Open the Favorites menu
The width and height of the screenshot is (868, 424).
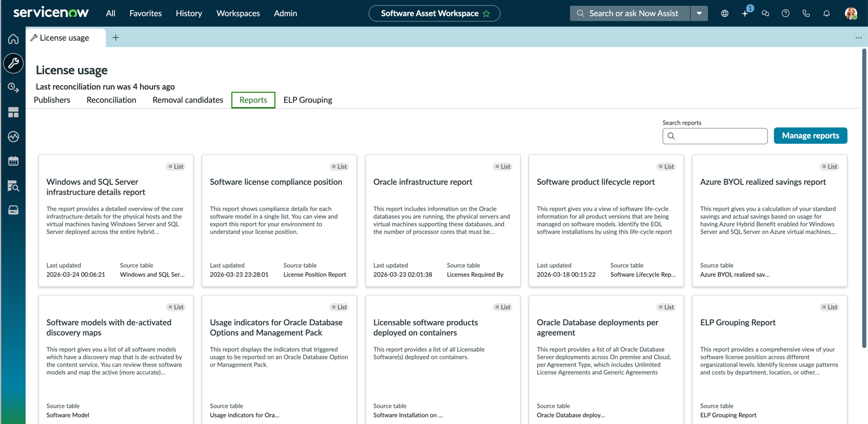pos(145,13)
